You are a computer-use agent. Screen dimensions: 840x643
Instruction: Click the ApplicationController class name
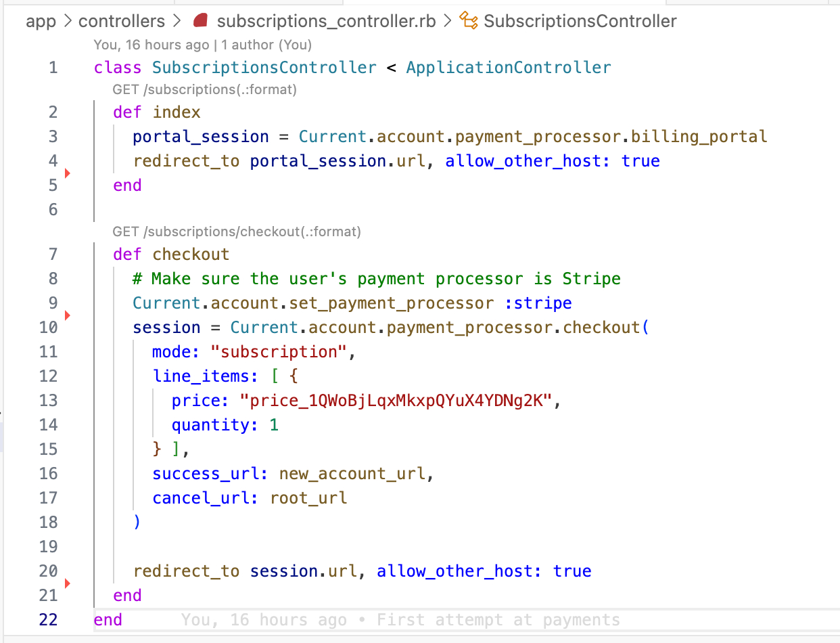click(508, 68)
